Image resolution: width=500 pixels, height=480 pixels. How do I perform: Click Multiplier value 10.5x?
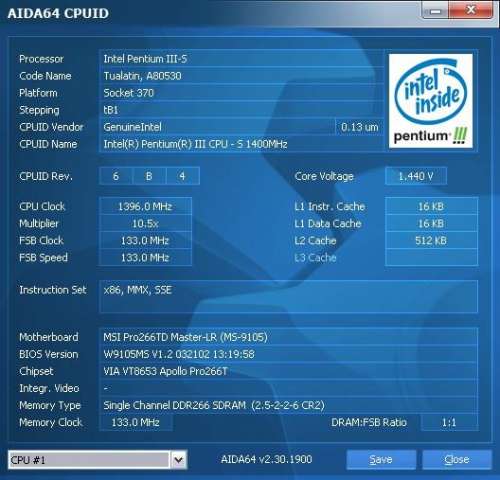pyautogui.click(x=145, y=223)
